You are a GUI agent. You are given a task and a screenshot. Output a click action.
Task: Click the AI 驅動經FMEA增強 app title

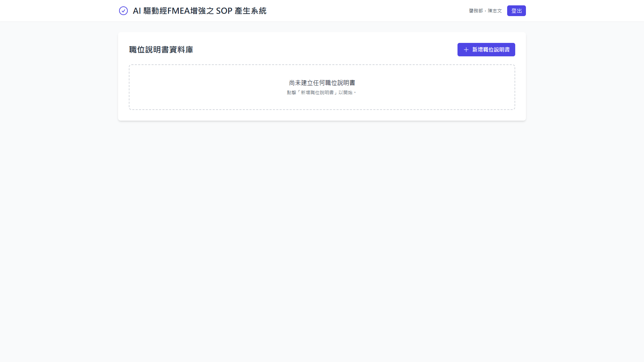point(199,11)
